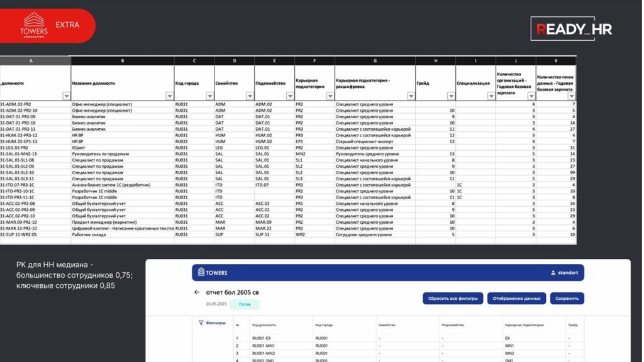Select spreadsheet column header B
644x362 pixels.
click(122, 61)
